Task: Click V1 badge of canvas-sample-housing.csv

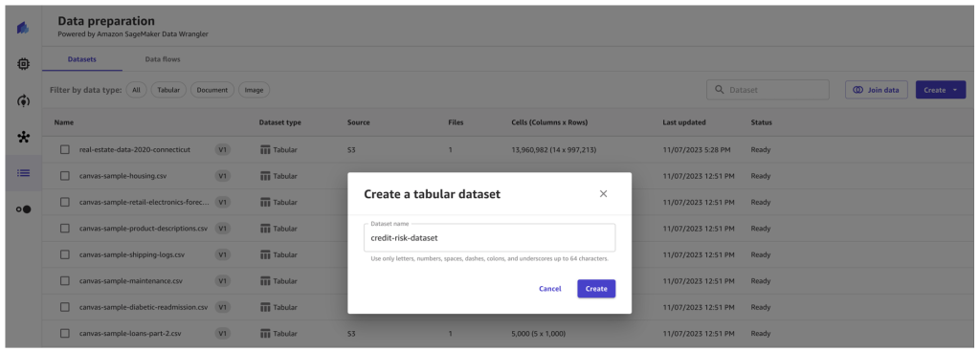Action: click(x=222, y=176)
